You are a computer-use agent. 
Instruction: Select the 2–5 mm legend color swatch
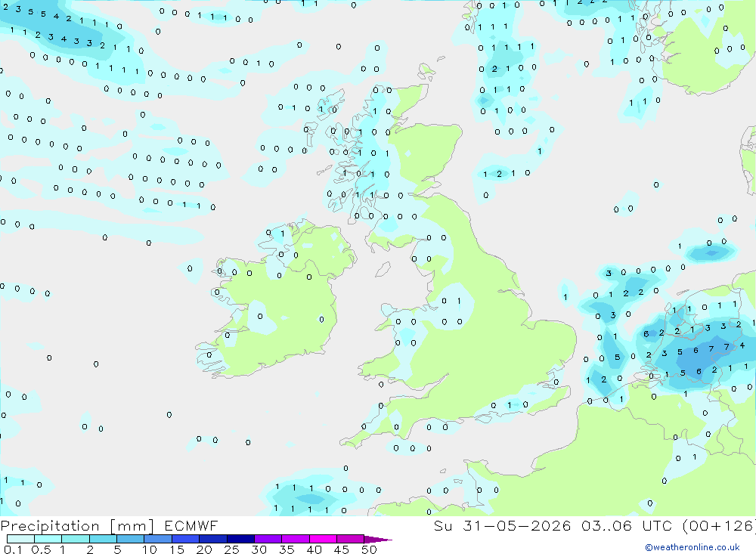point(103,539)
